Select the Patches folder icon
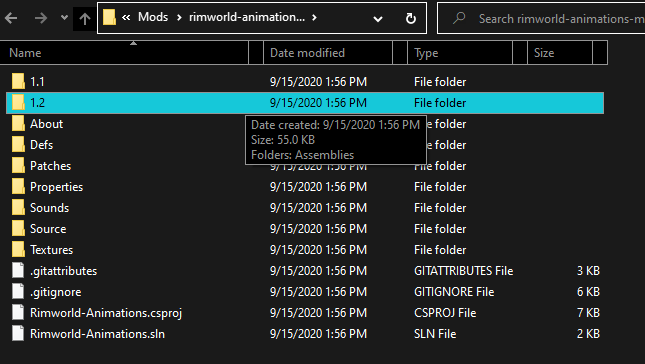This screenshot has height=364, width=645. pyautogui.click(x=18, y=165)
